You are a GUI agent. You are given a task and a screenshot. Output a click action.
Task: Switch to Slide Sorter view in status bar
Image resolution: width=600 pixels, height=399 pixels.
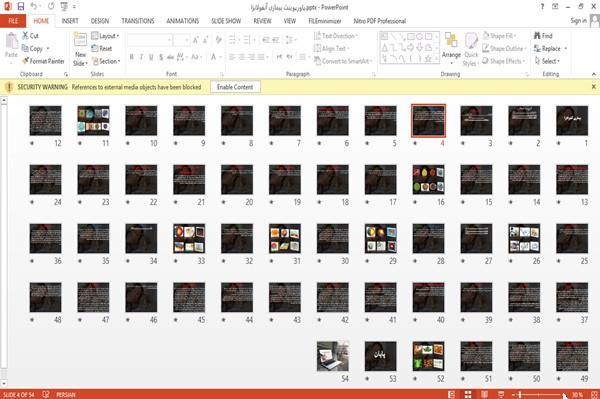pos(468,394)
